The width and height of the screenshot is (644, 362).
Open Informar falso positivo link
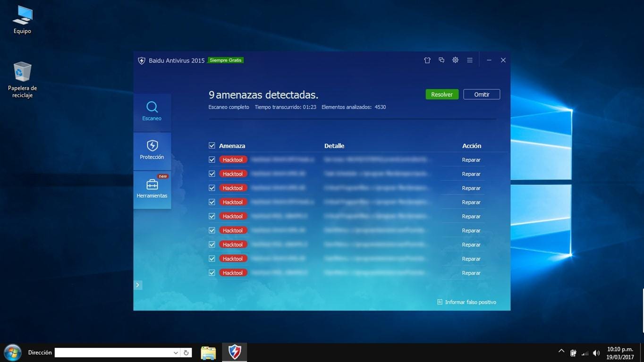[x=466, y=302]
